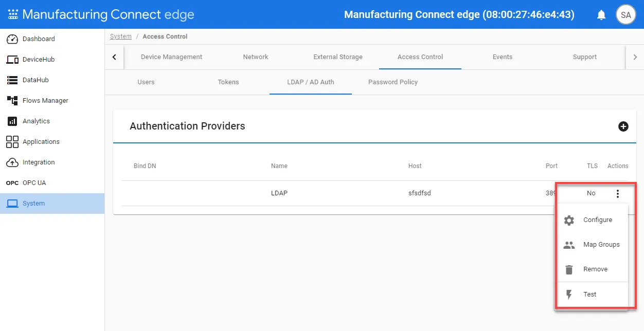Image resolution: width=644 pixels, height=331 pixels.
Task: Click the Bind DN column header
Action: pyautogui.click(x=145, y=166)
